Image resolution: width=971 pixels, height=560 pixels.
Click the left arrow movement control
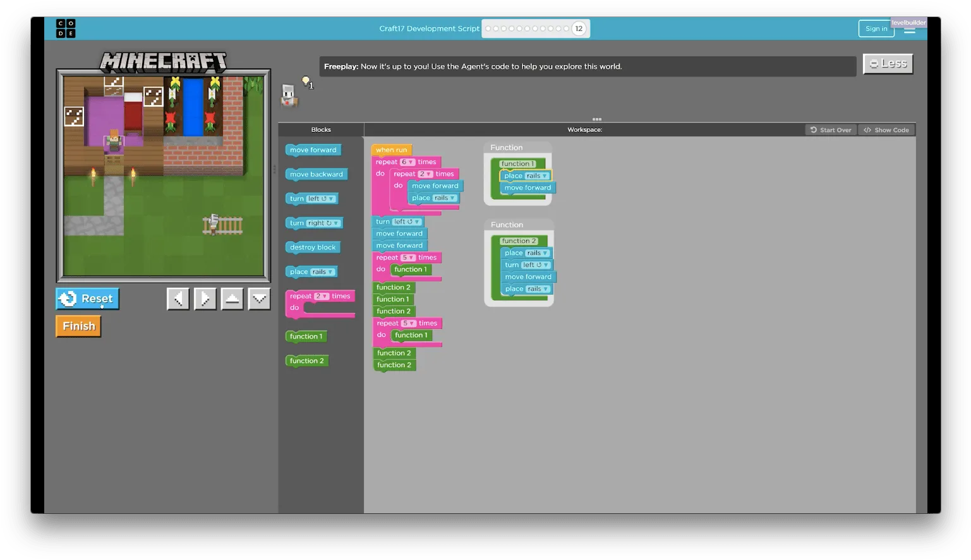click(178, 299)
